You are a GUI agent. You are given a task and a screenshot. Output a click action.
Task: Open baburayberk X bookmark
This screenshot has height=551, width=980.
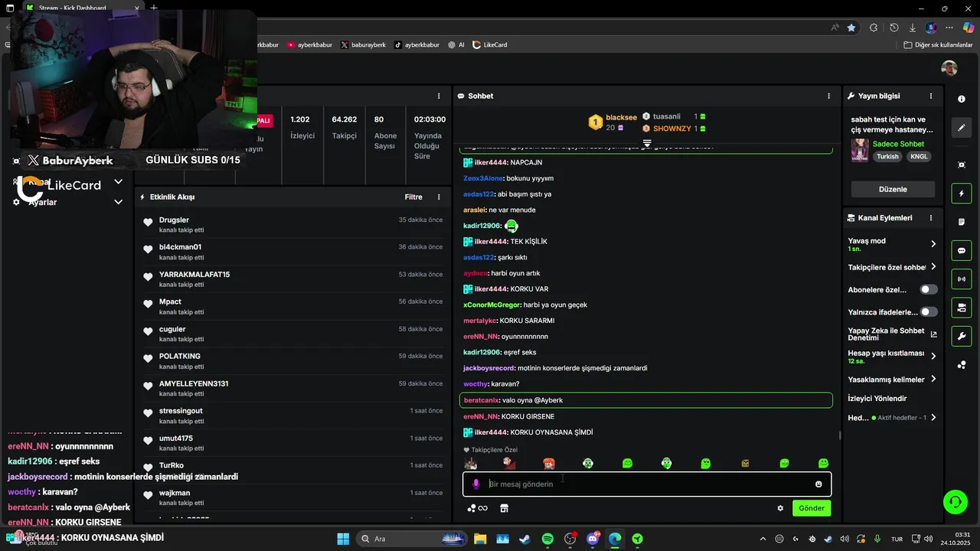[363, 44]
